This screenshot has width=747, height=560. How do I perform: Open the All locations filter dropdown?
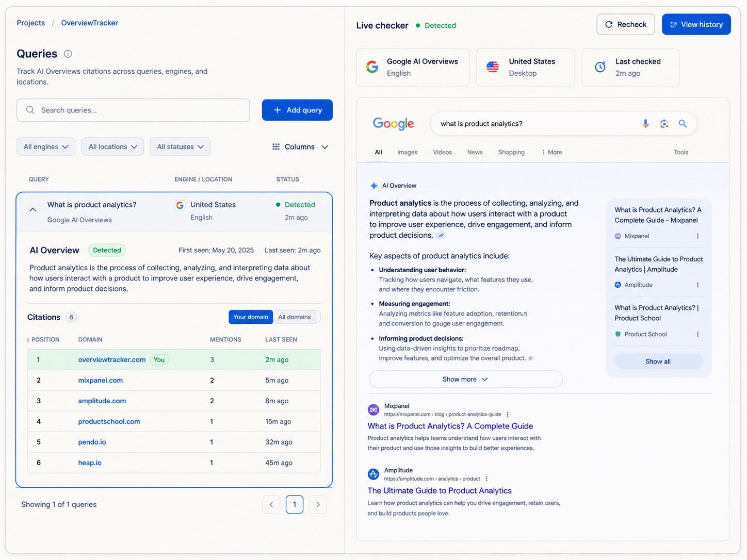(112, 146)
